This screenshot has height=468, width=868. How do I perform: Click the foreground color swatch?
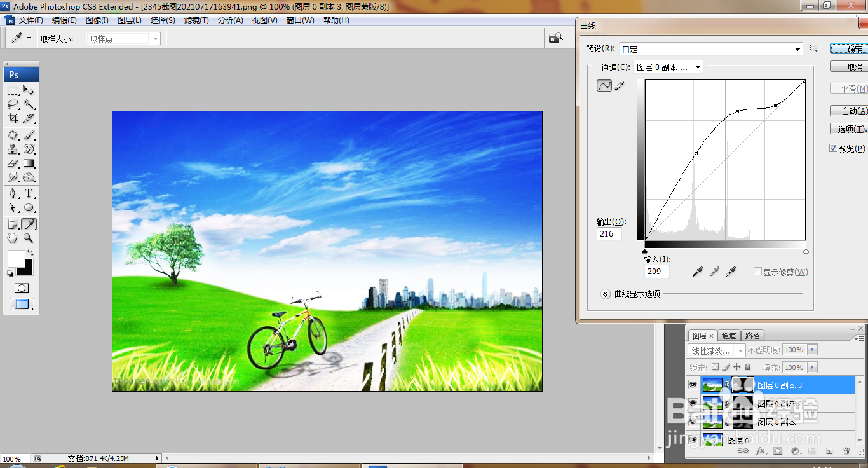16,258
